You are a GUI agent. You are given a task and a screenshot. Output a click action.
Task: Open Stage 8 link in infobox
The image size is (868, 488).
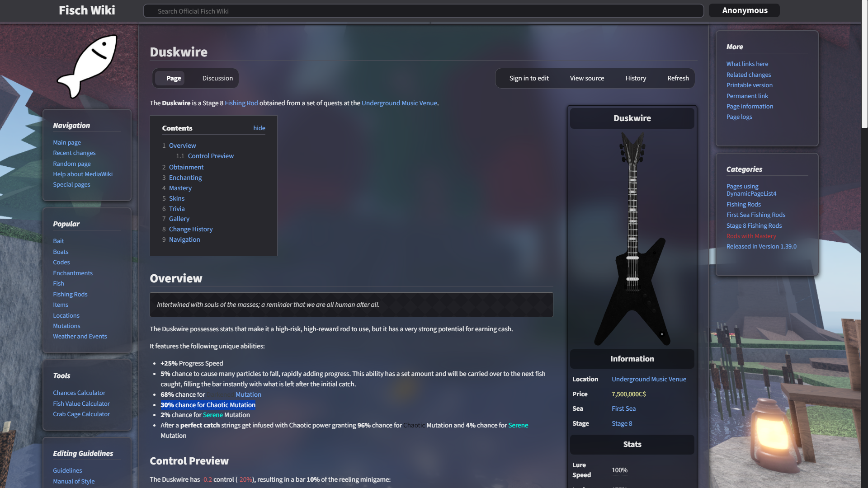pyautogui.click(x=622, y=423)
